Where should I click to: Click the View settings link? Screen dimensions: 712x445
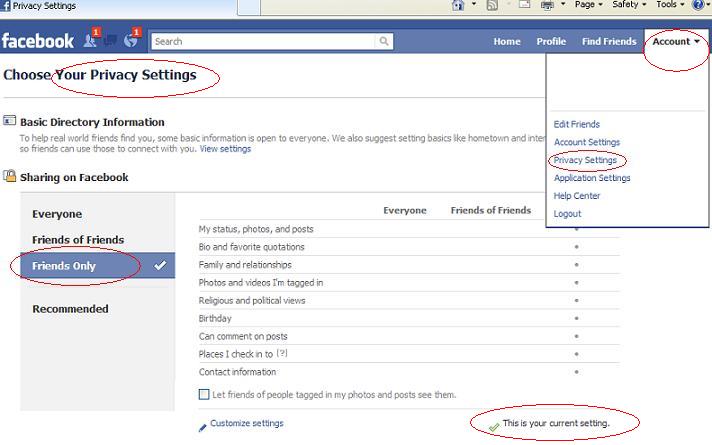pos(225,149)
